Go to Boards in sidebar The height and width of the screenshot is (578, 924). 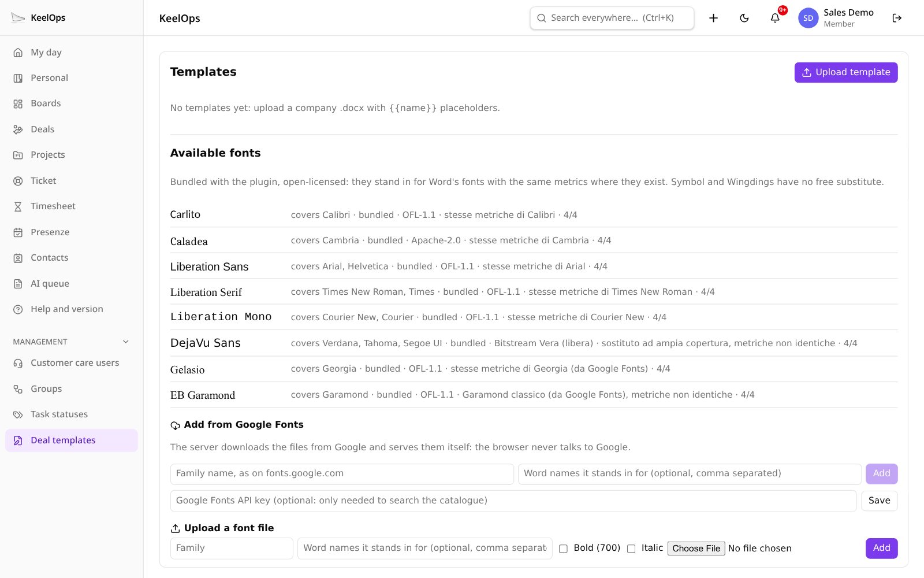72,103
